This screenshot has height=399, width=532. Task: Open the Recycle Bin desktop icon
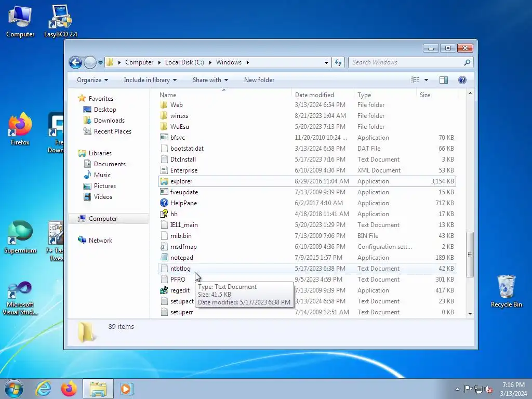tap(506, 291)
